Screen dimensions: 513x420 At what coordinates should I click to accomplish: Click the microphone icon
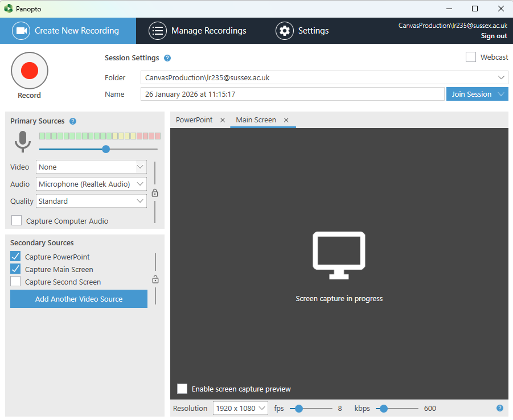[23, 141]
